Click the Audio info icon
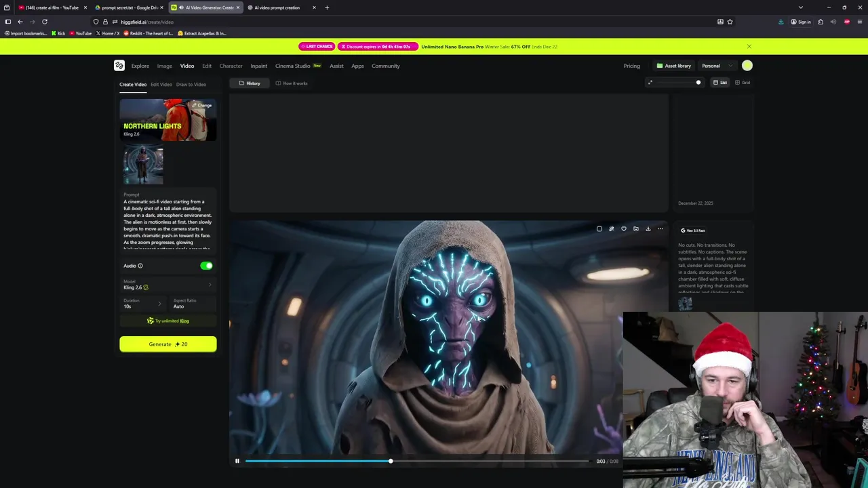 [x=140, y=266]
